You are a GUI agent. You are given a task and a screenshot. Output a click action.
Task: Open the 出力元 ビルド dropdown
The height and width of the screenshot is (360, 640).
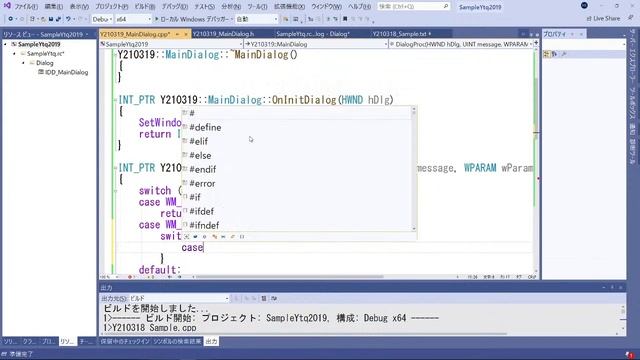pyautogui.click(x=179, y=298)
